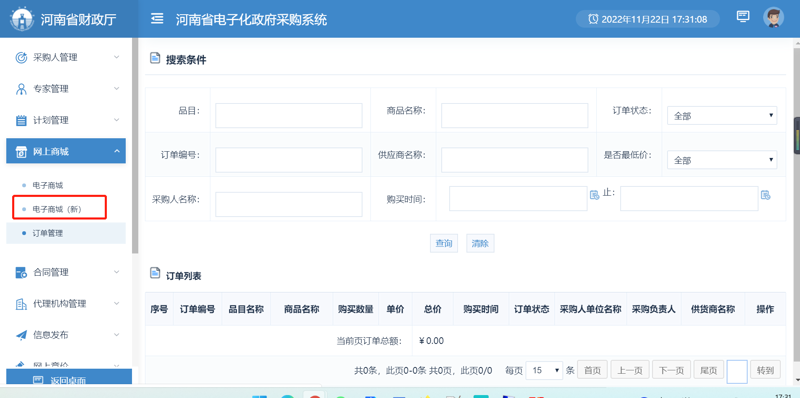Viewport: 800px width, 398px height.
Task: Click the document icon next to 订单列表
Action: [x=155, y=273]
